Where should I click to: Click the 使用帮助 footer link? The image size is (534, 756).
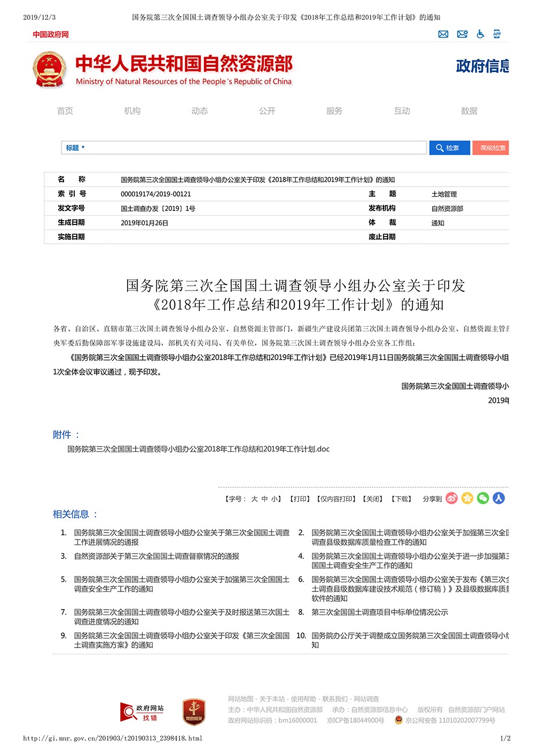[x=304, y=699]
